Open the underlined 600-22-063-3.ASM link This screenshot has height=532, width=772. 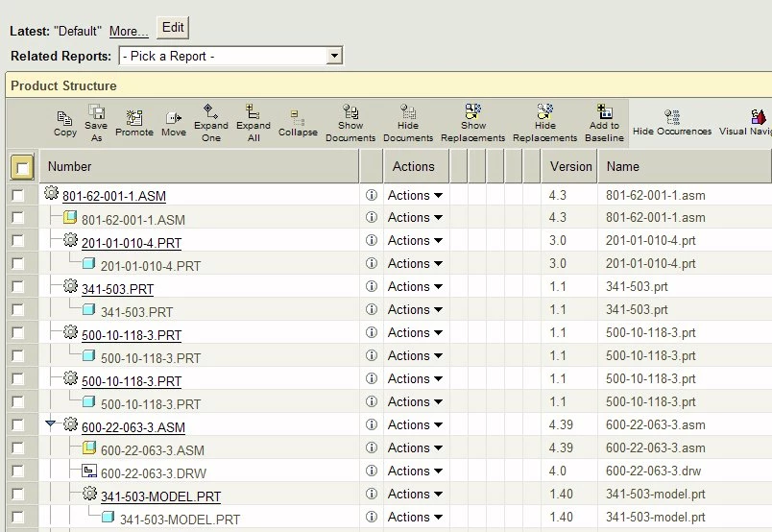(x=133, y=427)
